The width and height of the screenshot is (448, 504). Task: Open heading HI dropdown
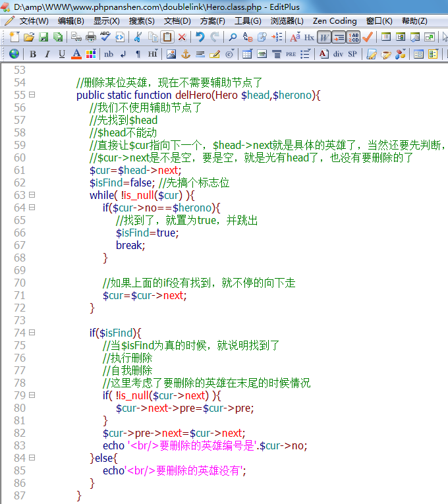(153, 54)
